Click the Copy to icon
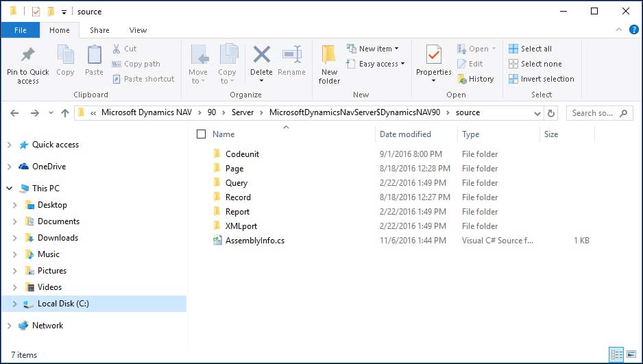The image size is (643, 364). 228,55
